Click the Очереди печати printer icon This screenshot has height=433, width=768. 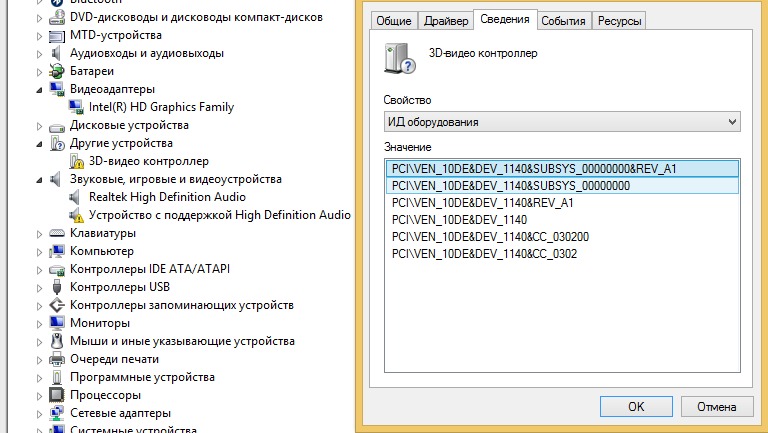click(x=57, y=360)
